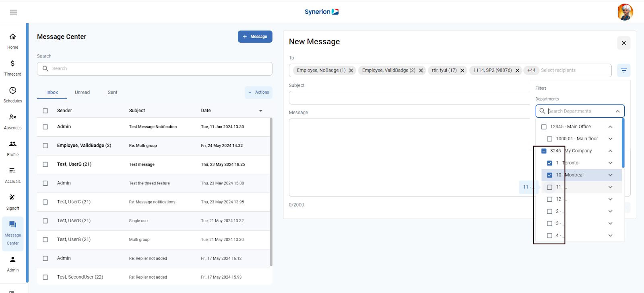Remove recipient rtir, tyui (17)
The height and width of the screenshot is (293, 644).
(462, 70)
